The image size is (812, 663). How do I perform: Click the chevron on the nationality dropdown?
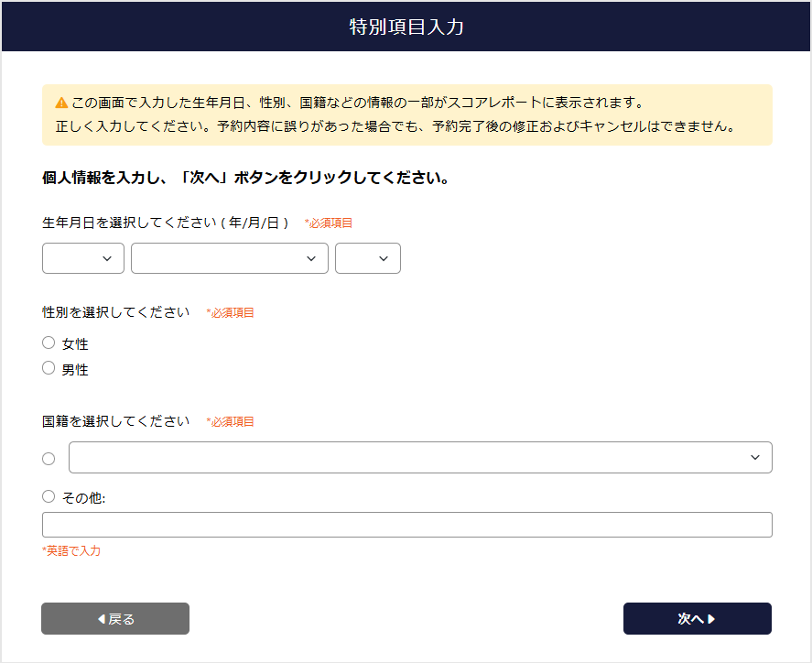tap(756, 457)
